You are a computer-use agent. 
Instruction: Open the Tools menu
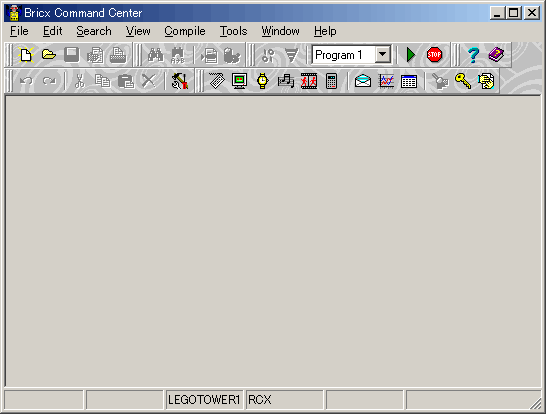(233, 31)
